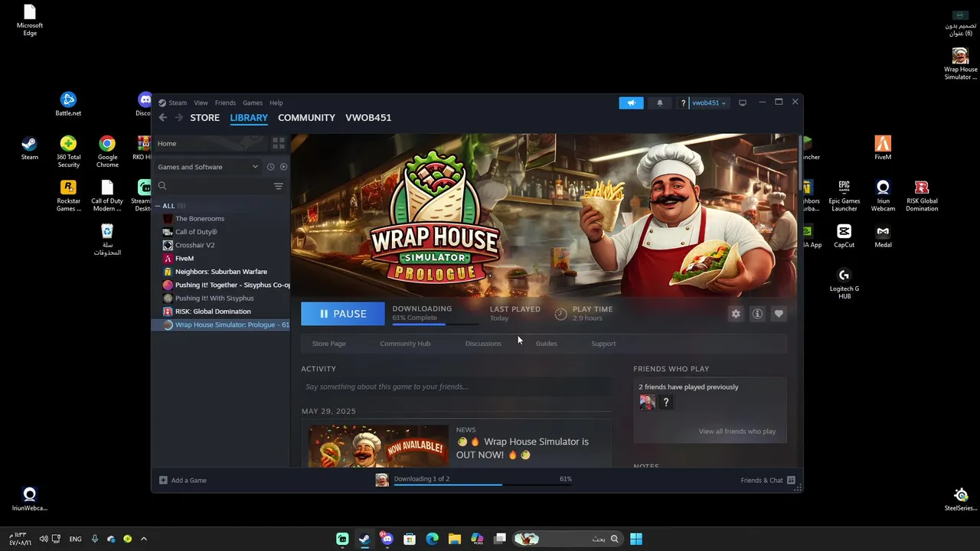Image resolution: width=980 pixels, height=551 pixels.
Task: Open the View menu
Action: 201,103
